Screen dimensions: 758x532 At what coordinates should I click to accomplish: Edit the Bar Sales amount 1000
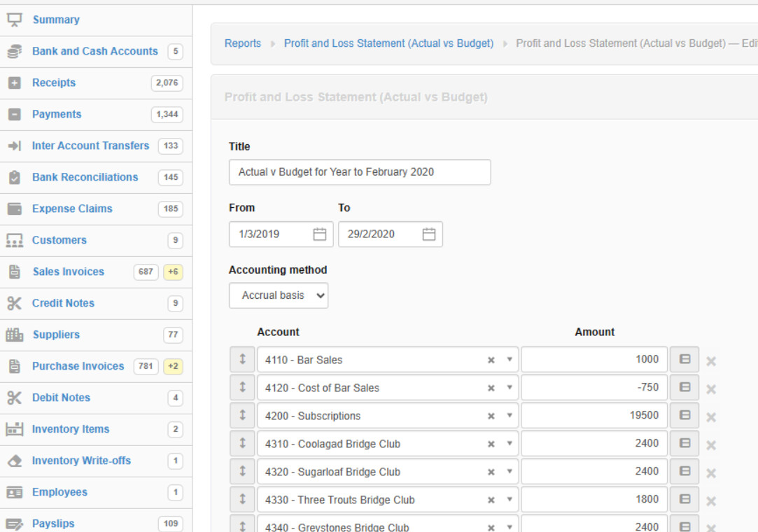coord(594,359)
